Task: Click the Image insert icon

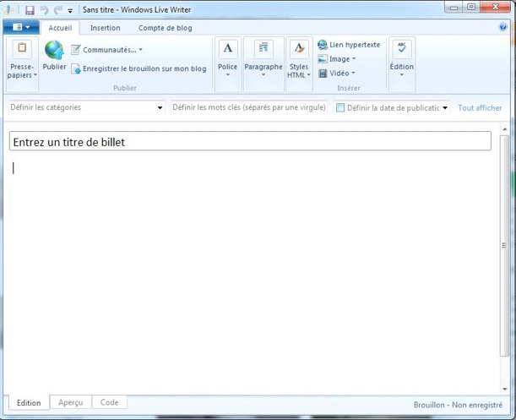Action: click(323, 59)
